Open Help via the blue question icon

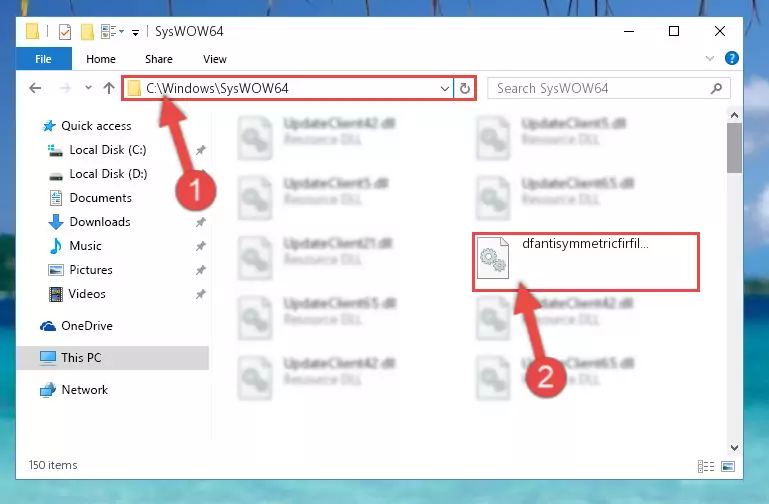(731, 58)
